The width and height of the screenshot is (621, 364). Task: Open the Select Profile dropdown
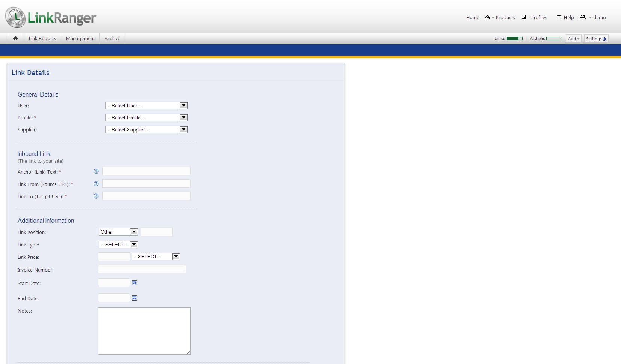(x=147, y=118)
